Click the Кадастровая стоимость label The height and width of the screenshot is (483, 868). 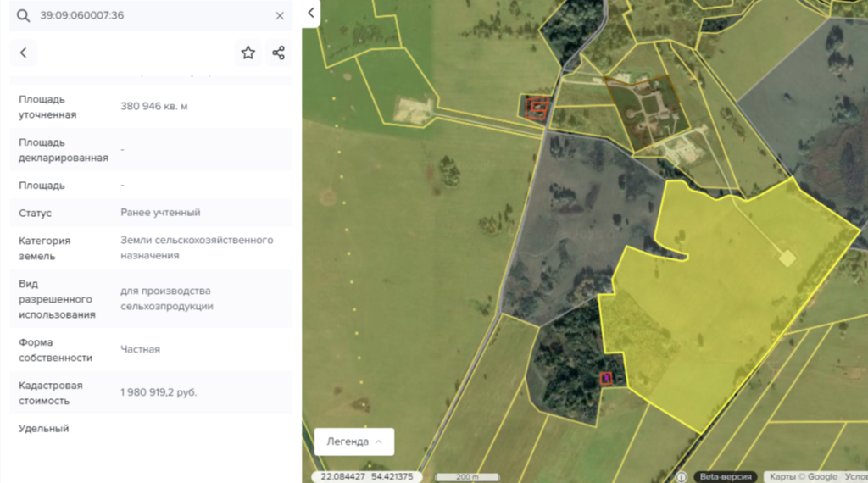pos(50,393)
